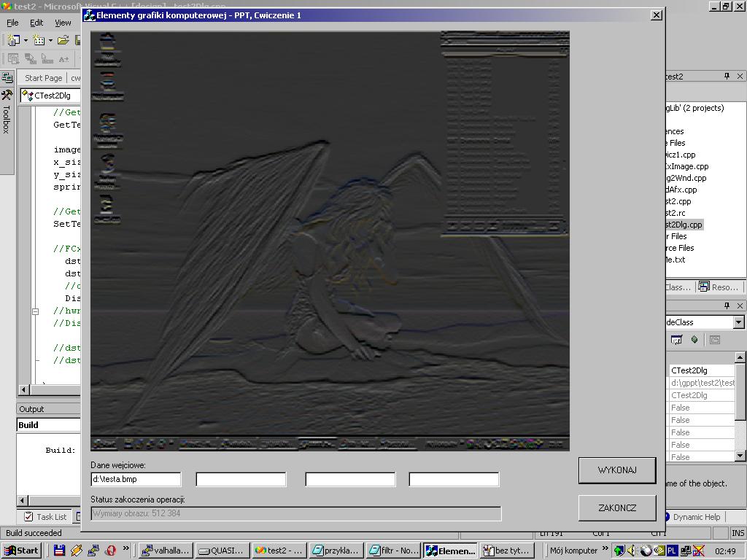Viewport: 747px width, 560px height.
Task: Collapse the code outlining region marker
Action: tap(34, 311)
